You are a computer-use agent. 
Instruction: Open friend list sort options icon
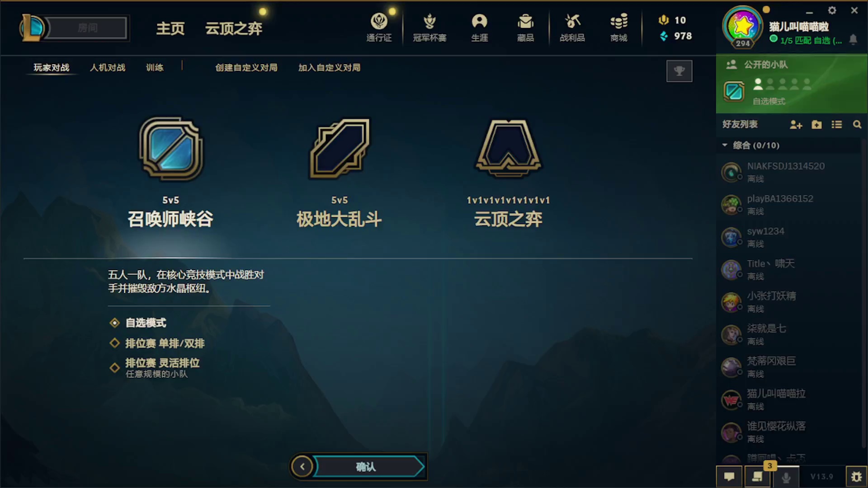[836, 125]
